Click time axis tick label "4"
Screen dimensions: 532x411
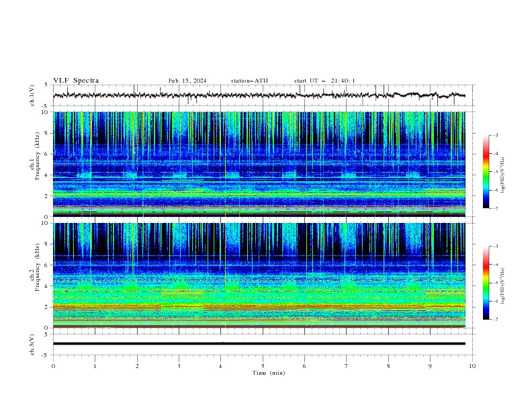(x=221, y=366)
